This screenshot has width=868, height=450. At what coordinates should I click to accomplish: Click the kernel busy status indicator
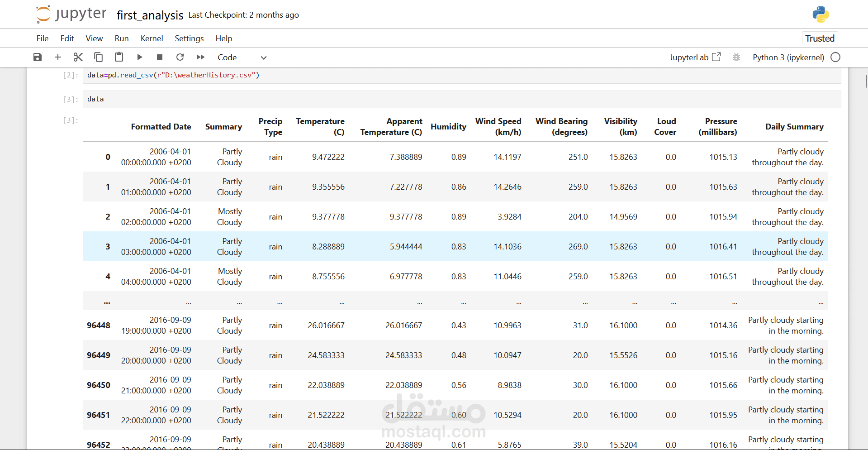pyautogui.click(x=835, y=57)
